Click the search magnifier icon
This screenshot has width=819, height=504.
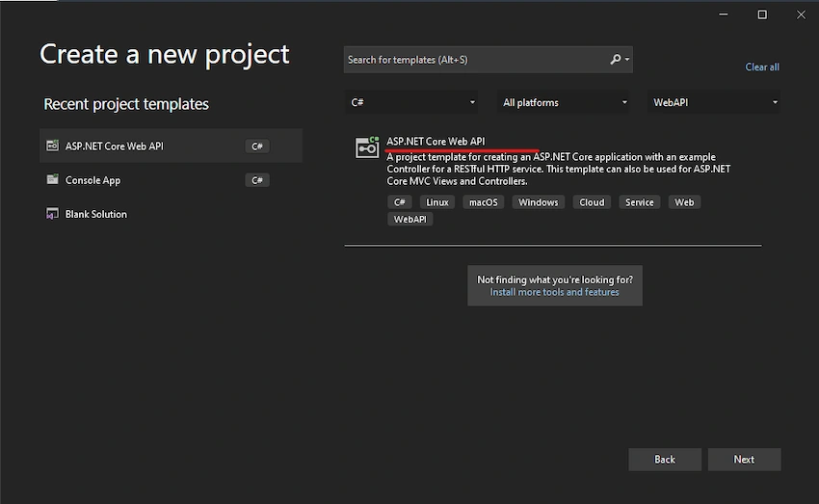point(616,60)
